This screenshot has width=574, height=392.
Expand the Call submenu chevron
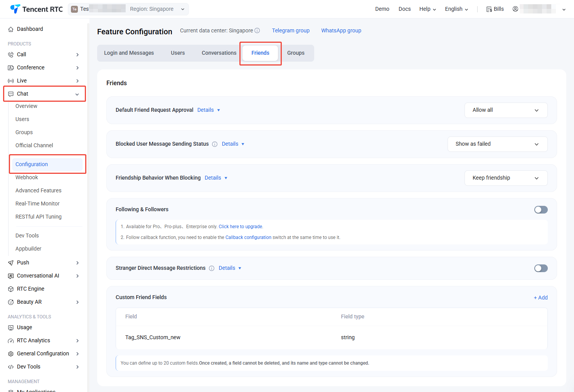[77, 55]
